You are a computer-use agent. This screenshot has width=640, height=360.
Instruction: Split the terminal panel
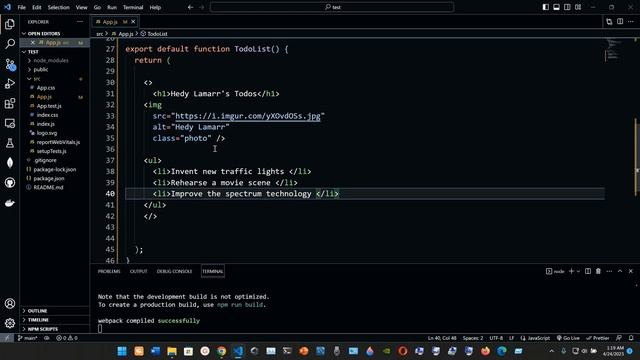tap(588, 271)
